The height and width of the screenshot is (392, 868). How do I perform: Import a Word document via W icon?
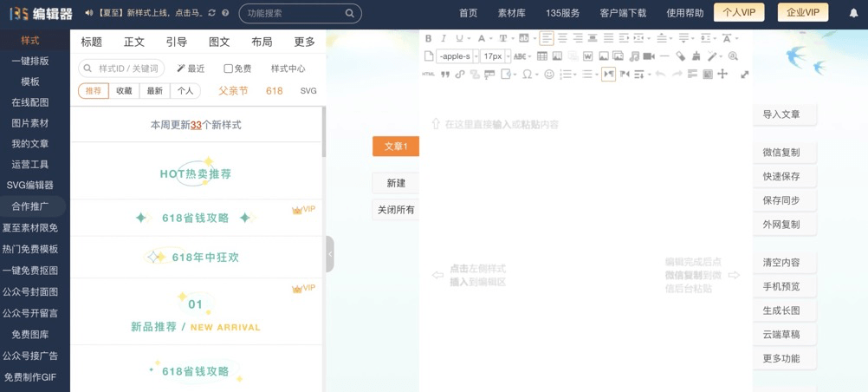tap(588, 56)
